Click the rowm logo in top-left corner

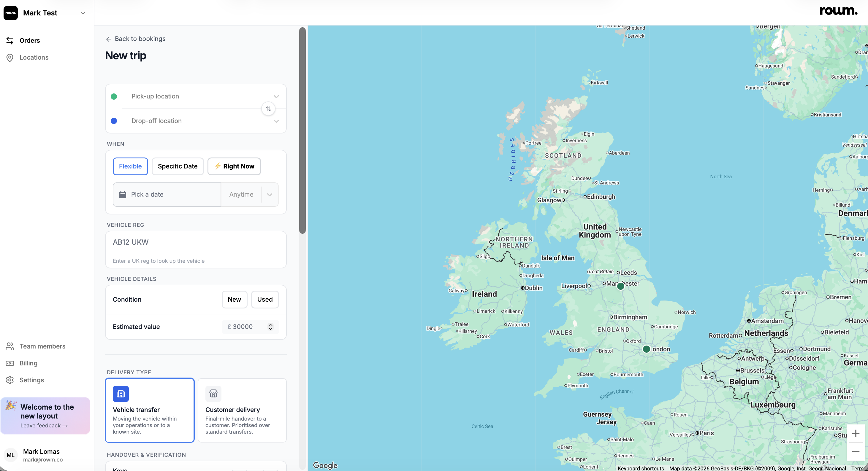click(11, 13)
